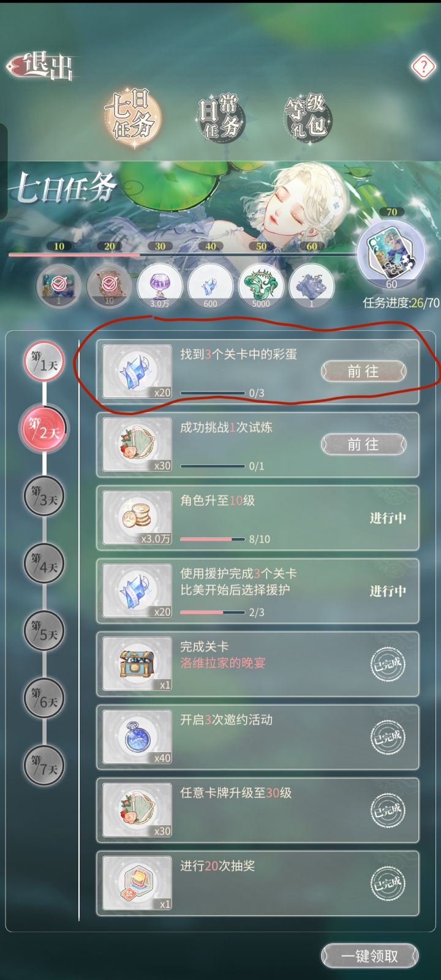
Task: Open the 等级礼包 level gift tab
Action: click(x=306, y=116)
